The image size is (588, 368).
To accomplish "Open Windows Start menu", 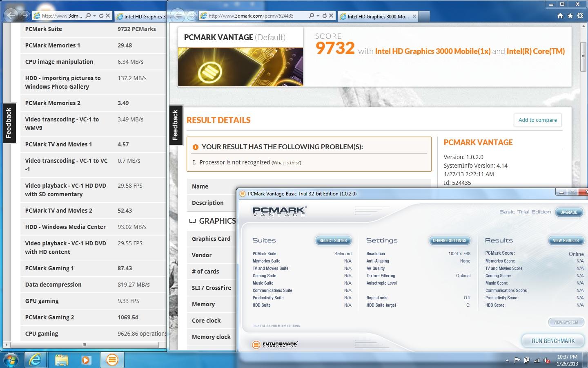I will pyautogui.click(x=11, y=359).
